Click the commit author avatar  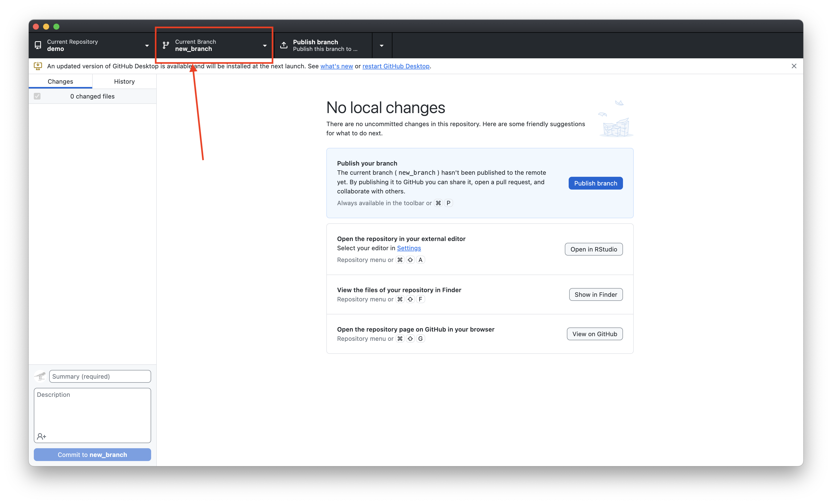point(40,376)
